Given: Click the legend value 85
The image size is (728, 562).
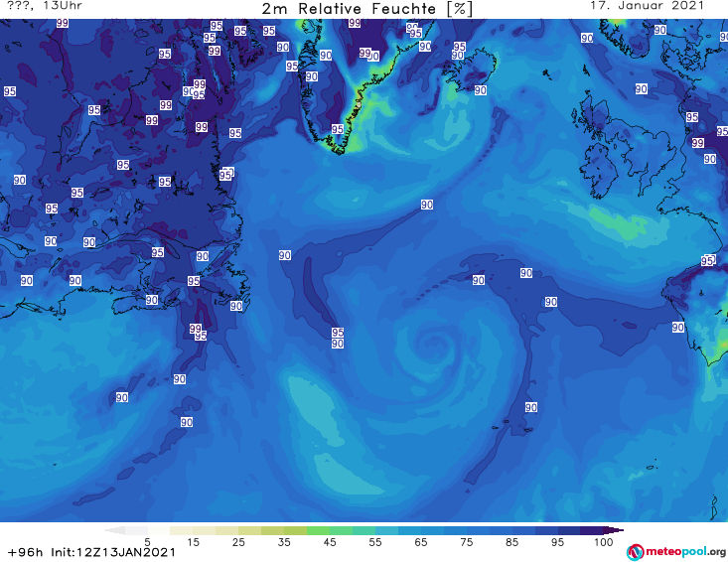Looking at the screenshot, I should [511, 542].
